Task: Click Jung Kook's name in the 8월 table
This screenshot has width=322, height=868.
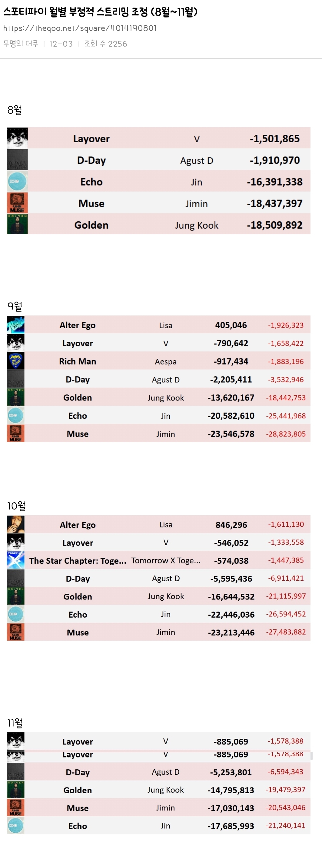Action: [x=197, y=225]
